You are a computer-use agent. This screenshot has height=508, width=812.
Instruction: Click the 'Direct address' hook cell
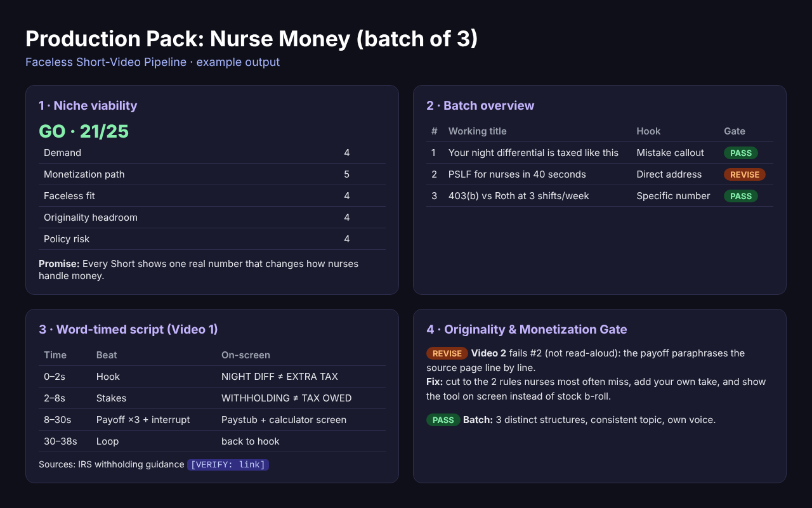pos(669,174)
